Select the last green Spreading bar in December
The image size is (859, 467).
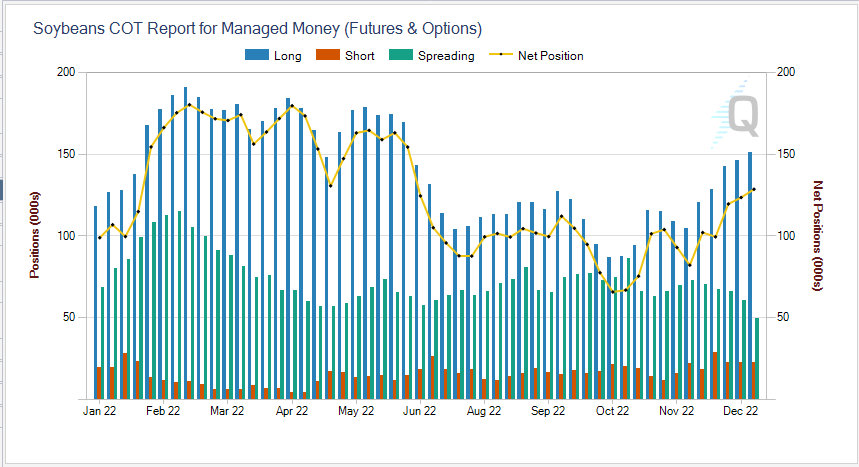pos(757,358)
